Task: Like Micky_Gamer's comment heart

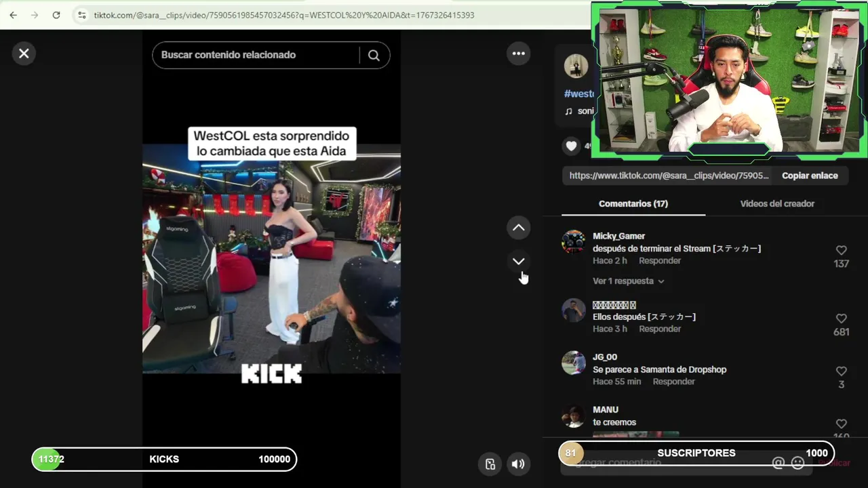Action: 842,250
